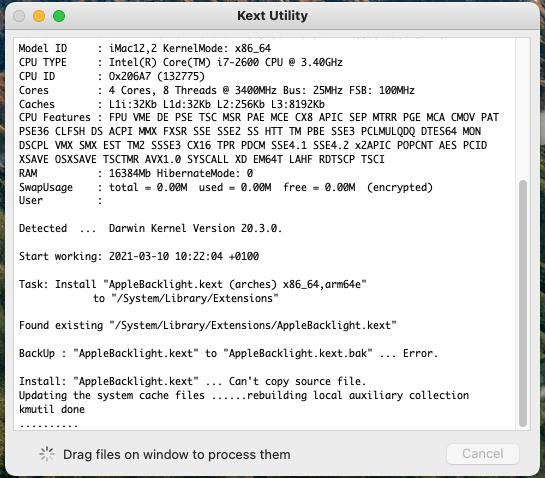Click the spinning progress indicator

click(x=47, y=454)
